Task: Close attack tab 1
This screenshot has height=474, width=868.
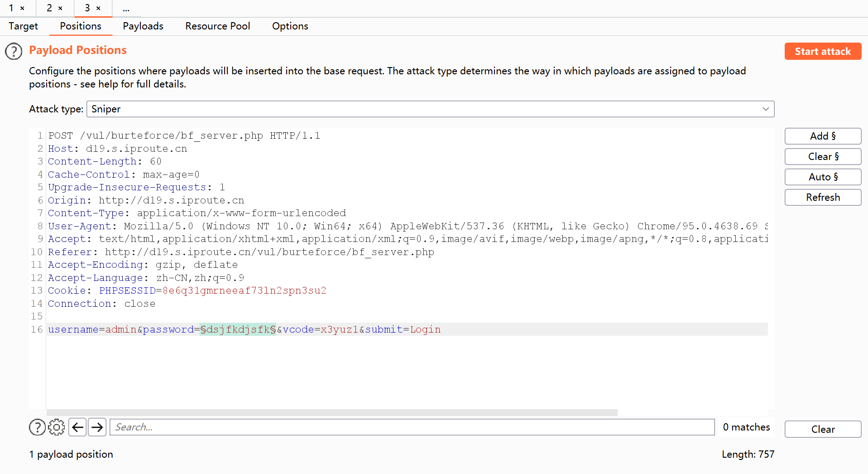Action: tap(22, 8)
